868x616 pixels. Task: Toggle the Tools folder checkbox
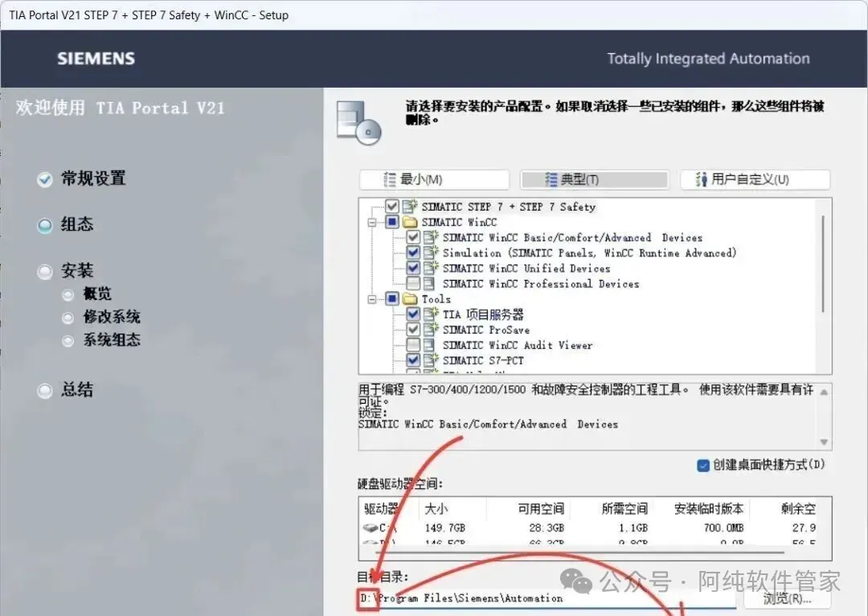(x=392, y=299)
